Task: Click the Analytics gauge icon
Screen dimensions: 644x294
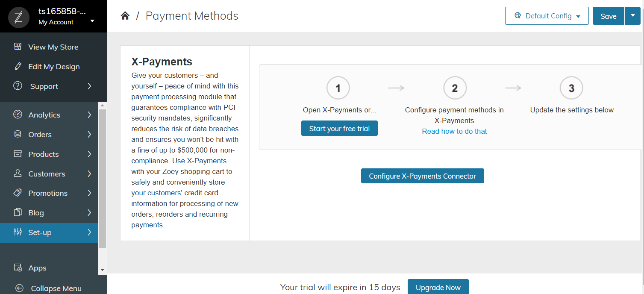Action: pos(18,115)
